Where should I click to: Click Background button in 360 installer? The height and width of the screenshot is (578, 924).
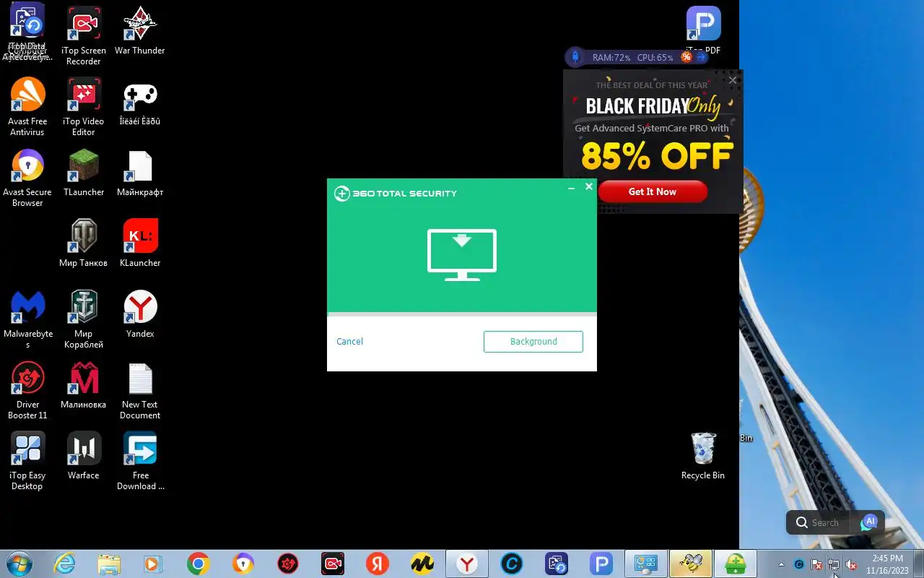click(x=533, y=342)
